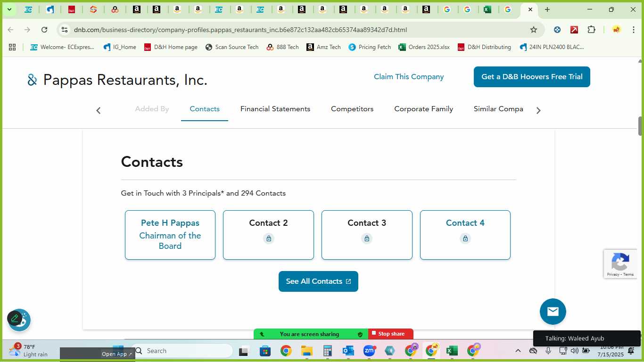Open weather widget showing Light rain
This screenshot has width=644, height=362.
[29, 350]
